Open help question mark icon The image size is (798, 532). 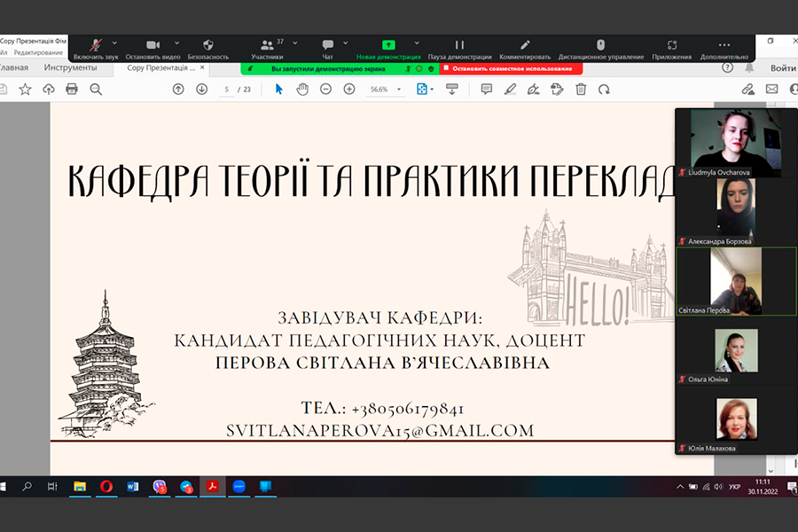(x=728, y=67)
